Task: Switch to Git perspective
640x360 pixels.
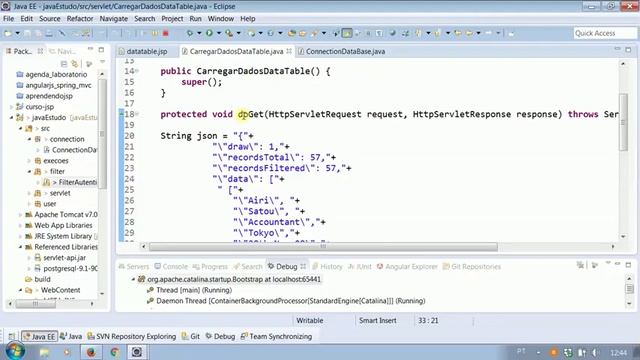Action: click(x=191, y=336)
